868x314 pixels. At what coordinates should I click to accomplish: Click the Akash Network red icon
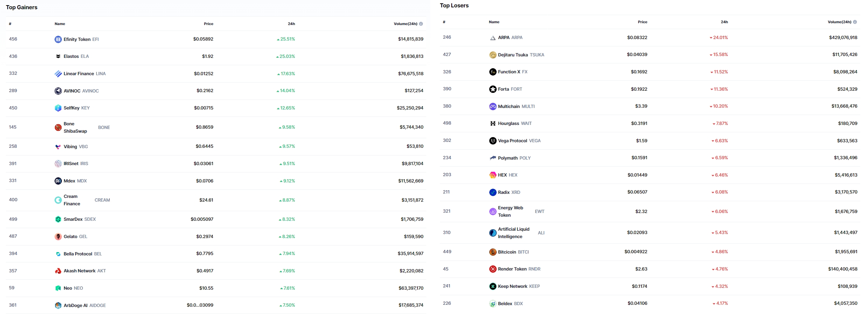[x=58, y=271]
